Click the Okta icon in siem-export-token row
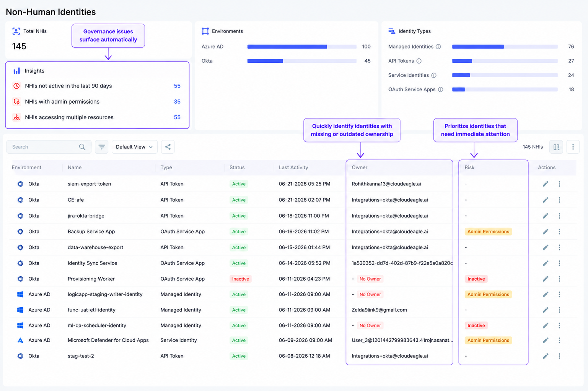 pyautogui.click(x=20, y=184)
